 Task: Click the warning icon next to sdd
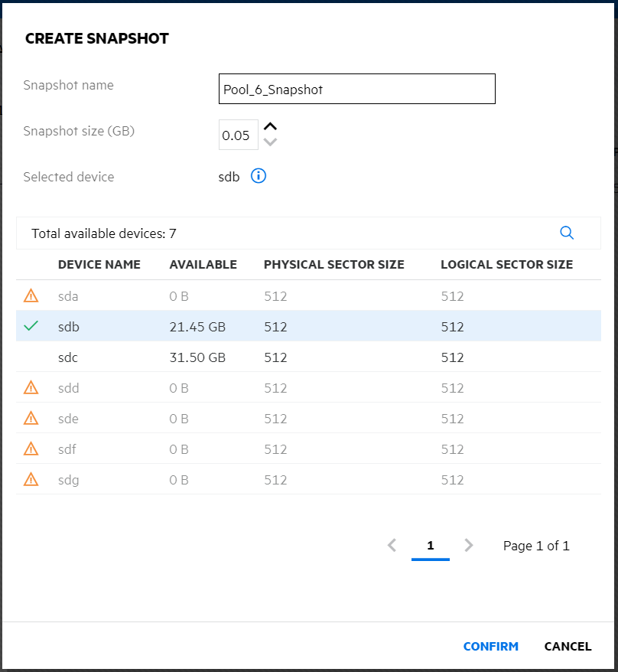click(31, 387)
